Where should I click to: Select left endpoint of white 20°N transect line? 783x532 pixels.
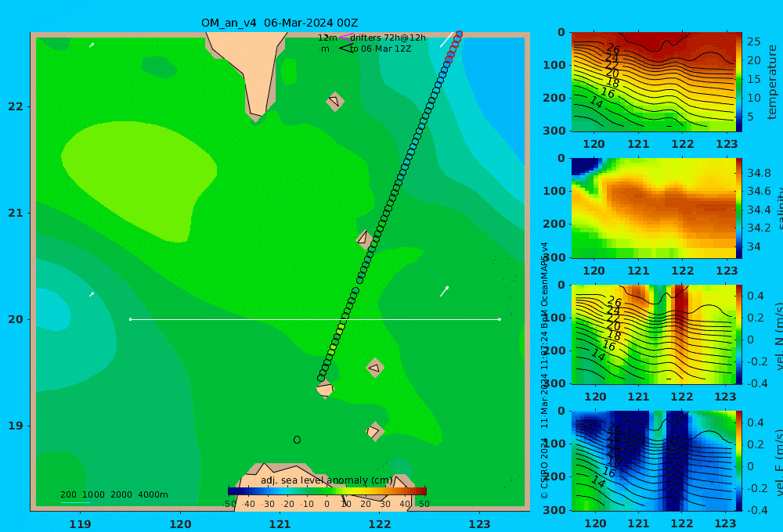(x=130, y=319)
